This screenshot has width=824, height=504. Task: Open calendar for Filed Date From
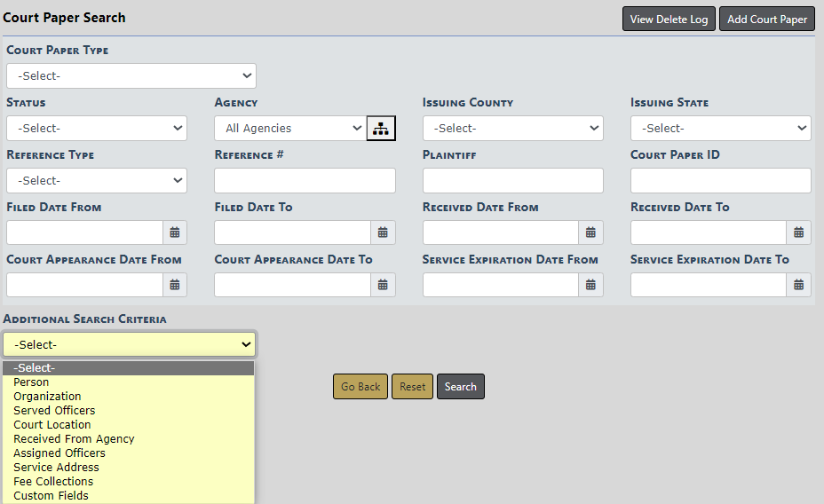tap(175, 232)
